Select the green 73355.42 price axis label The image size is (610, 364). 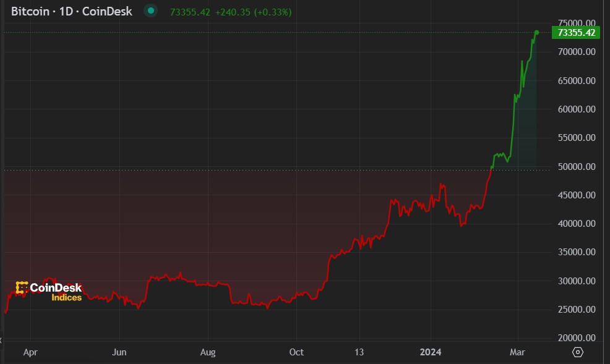click(577, 33)
